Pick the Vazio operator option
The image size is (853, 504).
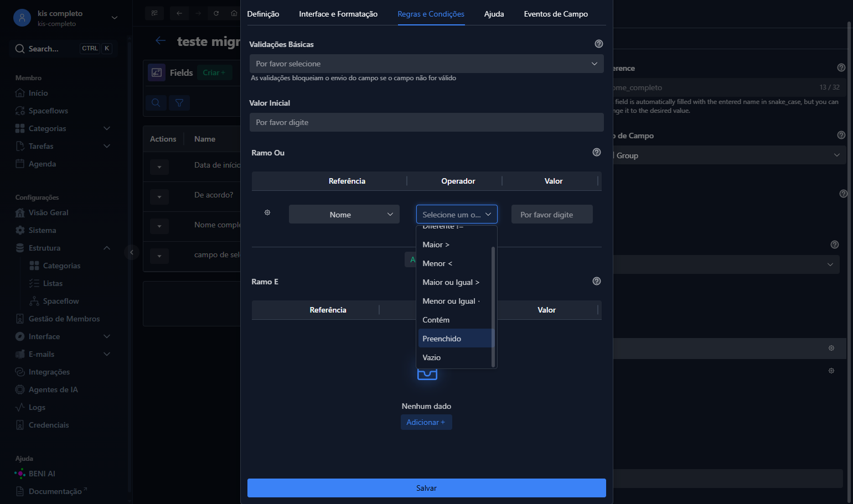point(456,357)
